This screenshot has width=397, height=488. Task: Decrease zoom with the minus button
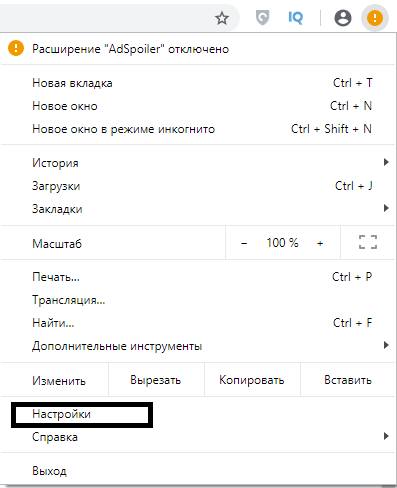(x=244, y=243)
